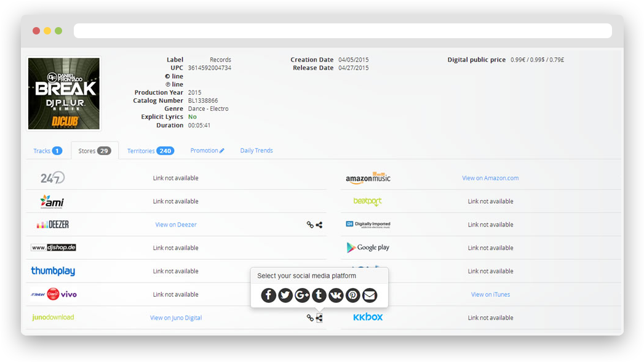
Task: Share the release on Facebook
Action: (268, 295)
